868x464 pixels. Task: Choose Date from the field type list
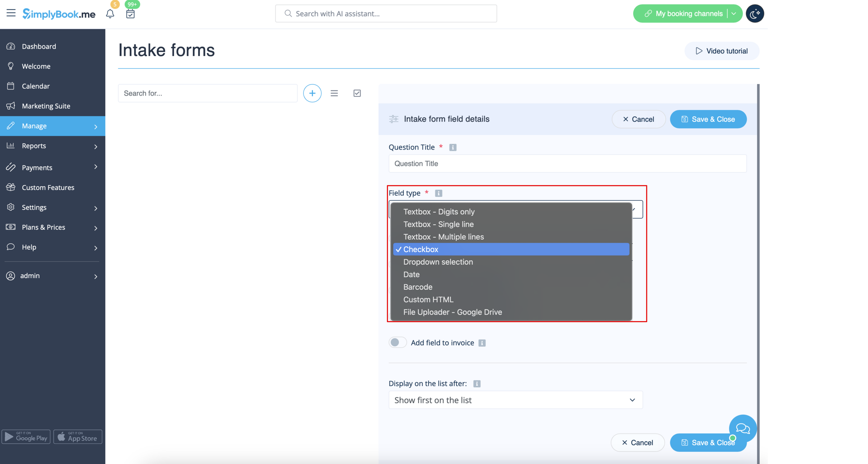(412, 274)
